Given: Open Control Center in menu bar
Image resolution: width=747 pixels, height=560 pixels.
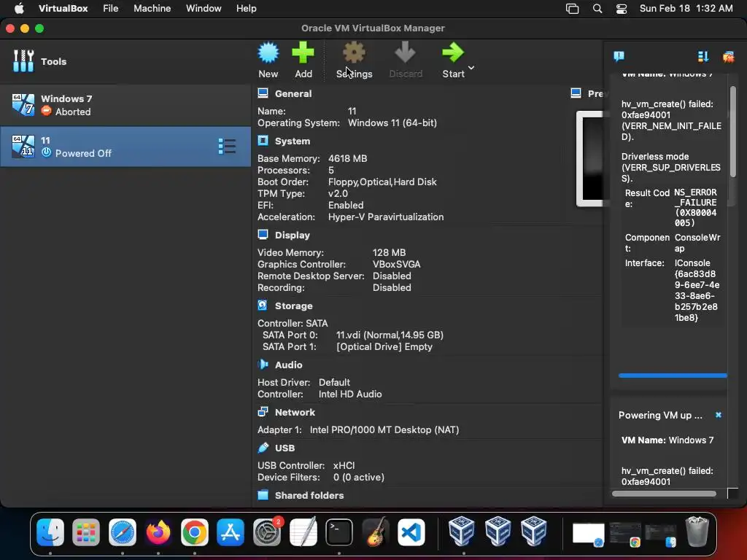Looking at the screenshot, I should point(622,9).
